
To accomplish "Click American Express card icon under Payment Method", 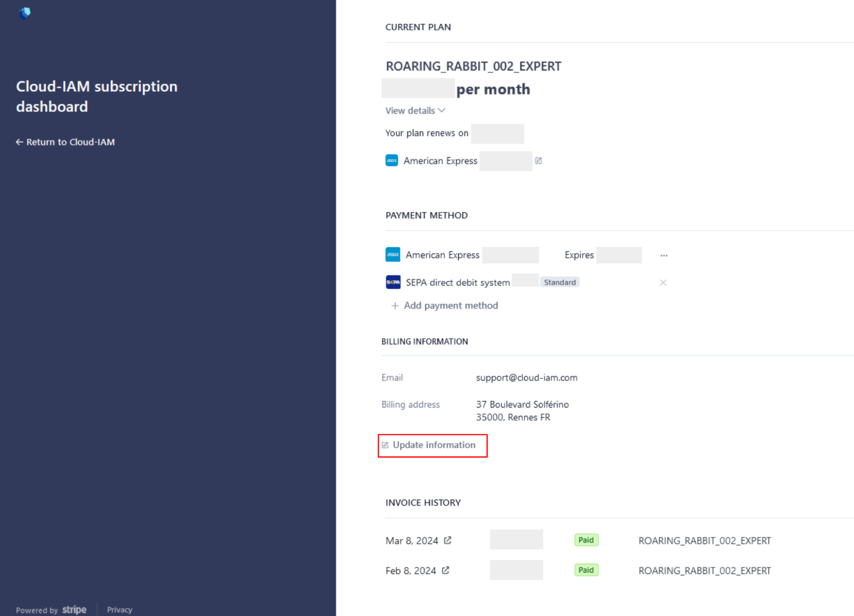I will 393,255.
